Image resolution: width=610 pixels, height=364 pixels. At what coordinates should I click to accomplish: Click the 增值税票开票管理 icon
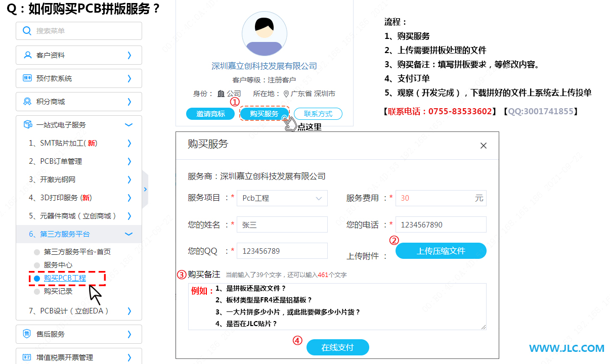click(27, 357)
